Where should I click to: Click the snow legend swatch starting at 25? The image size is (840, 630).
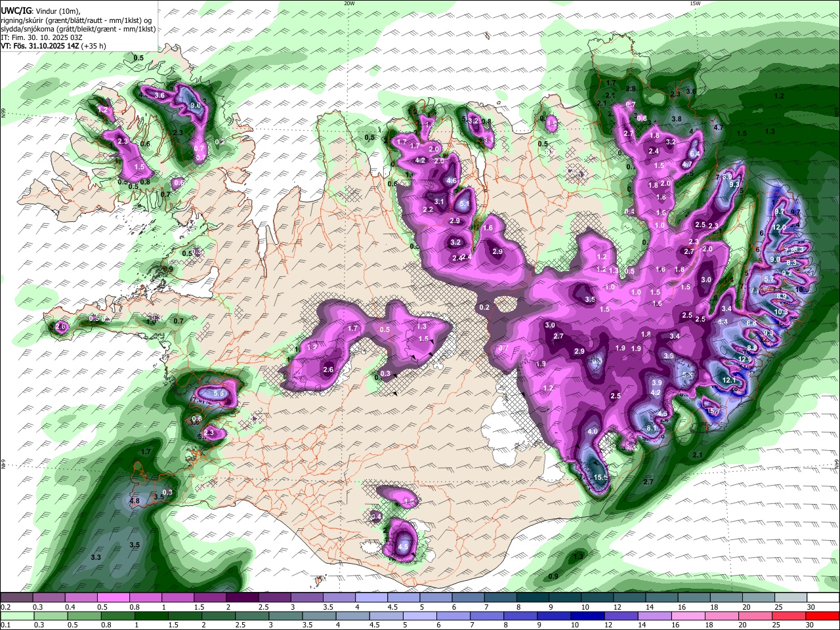tap(791, 598)
